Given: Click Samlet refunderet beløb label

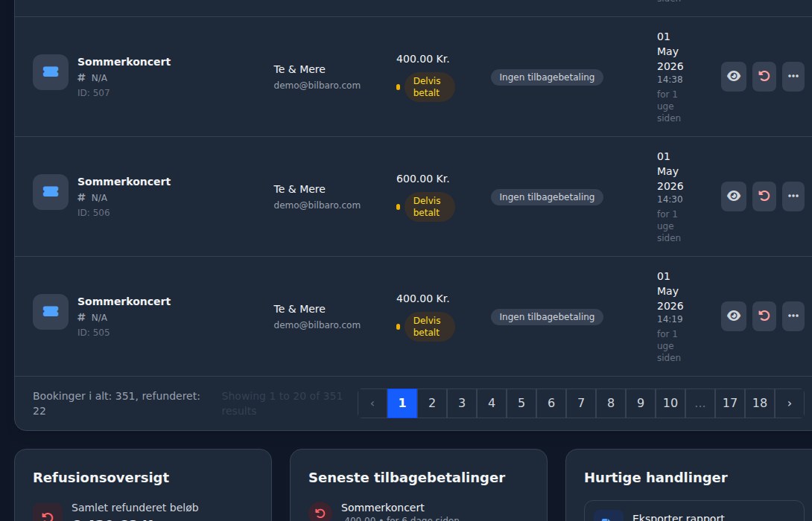Looking at the screenshot, I should coord(135,508).
